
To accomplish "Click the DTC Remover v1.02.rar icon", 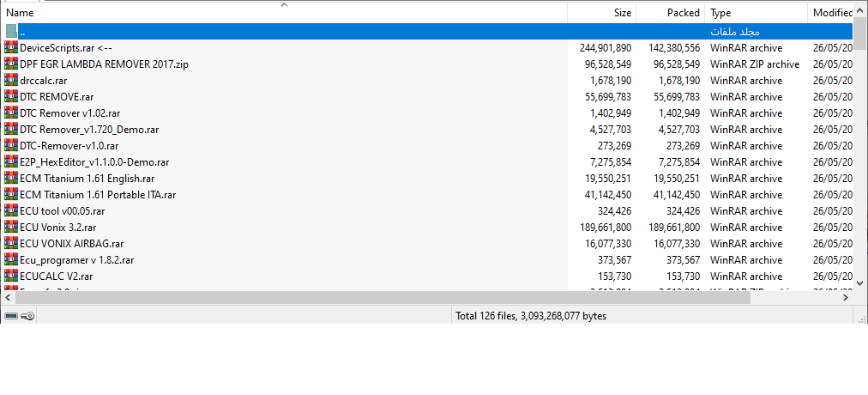I will click(11, 113).
